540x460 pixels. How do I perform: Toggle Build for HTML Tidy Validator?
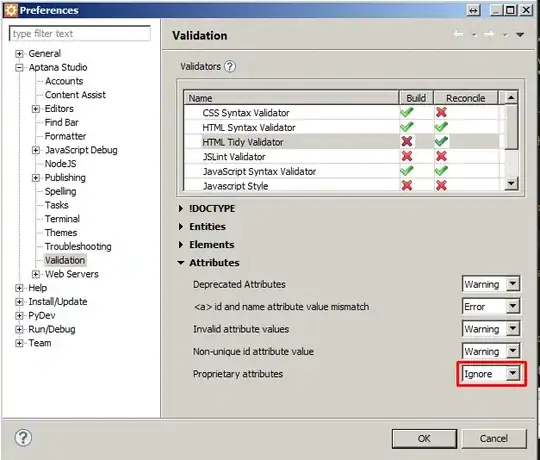click(x=407, y=142)
